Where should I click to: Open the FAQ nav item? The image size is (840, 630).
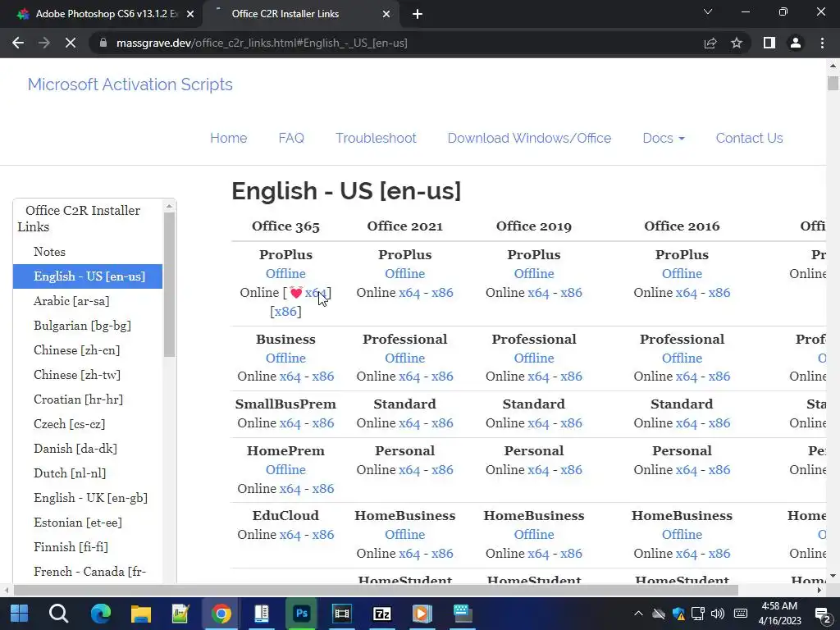[291, 138]
